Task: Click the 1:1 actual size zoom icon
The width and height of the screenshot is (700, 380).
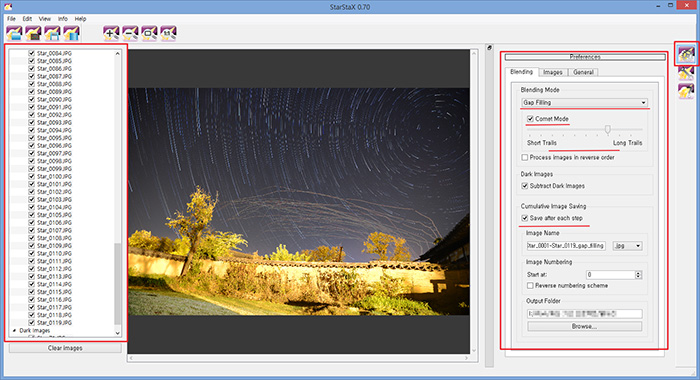Action: [168, 33]
